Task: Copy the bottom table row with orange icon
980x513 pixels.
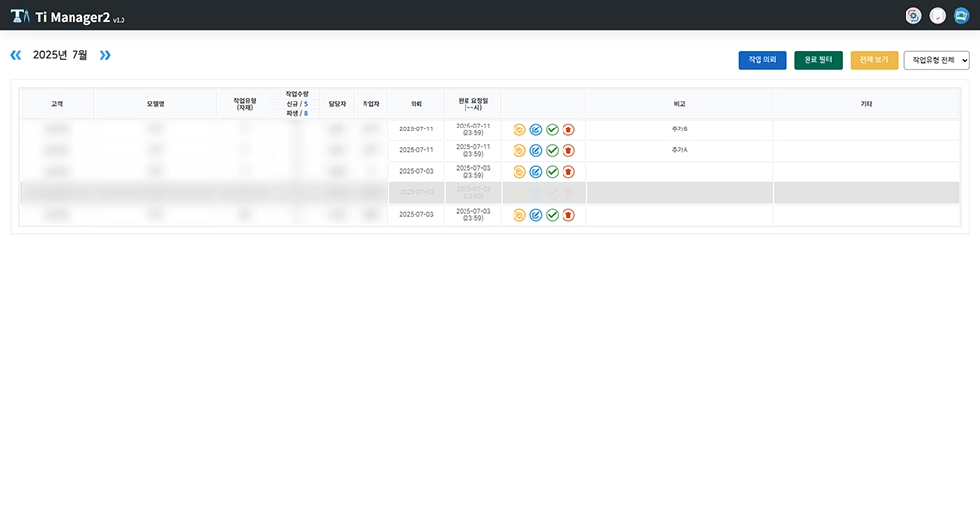Action: point(519,215)
